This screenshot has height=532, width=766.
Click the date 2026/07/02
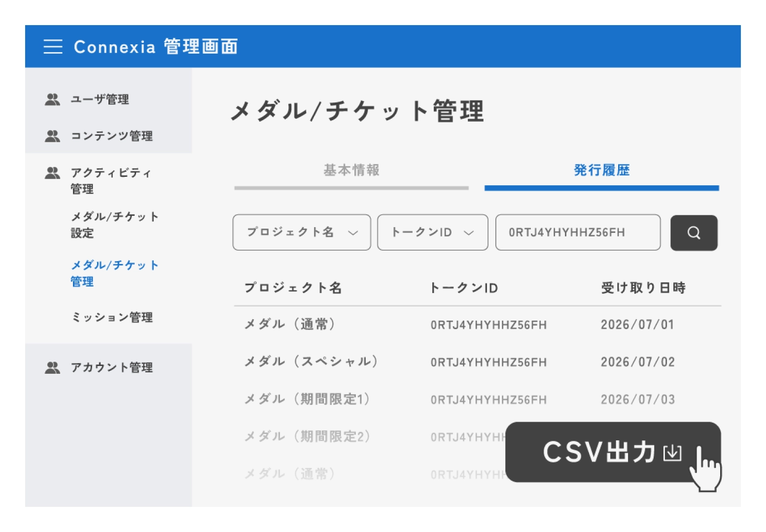coord(637,362)
